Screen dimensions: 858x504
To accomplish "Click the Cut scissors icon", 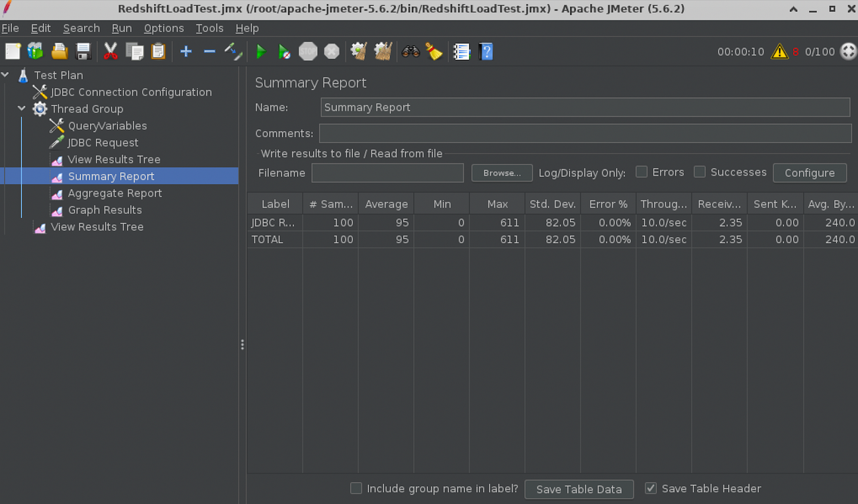I will (x=110, y=51).
